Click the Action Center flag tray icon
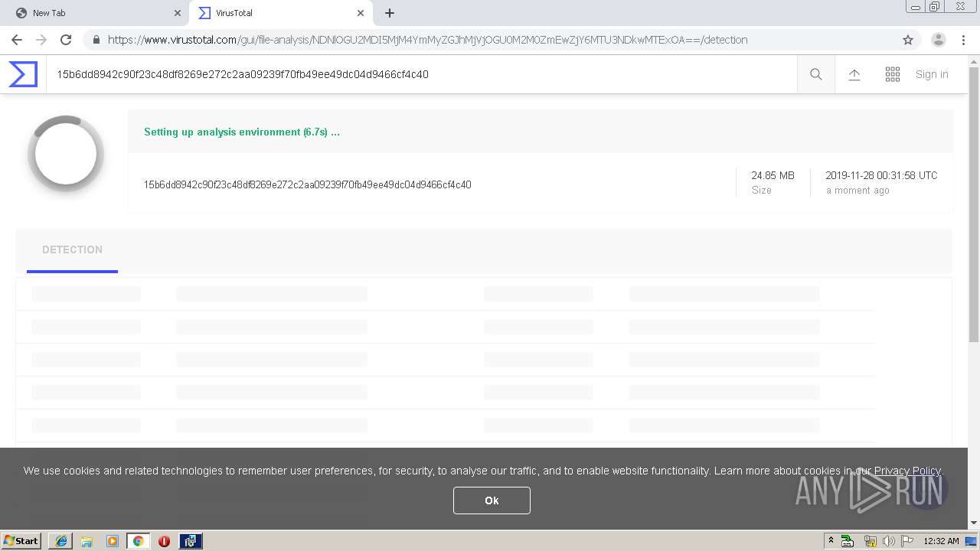Image resolution: width=980 pixels, height=551 pixels. 907,541
